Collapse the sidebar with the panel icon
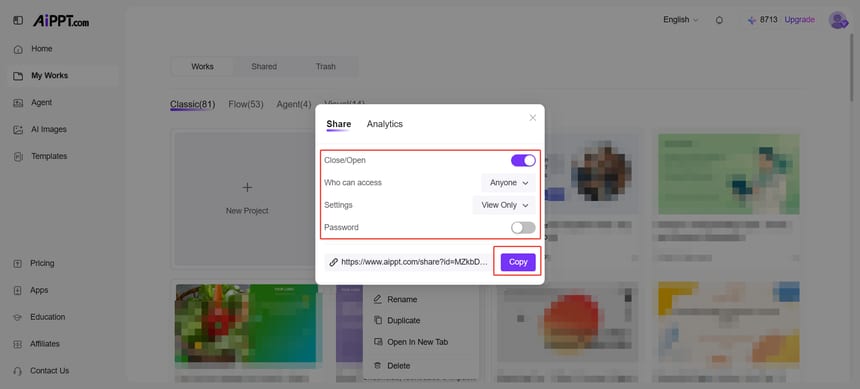860x389 pixels. pyautogui.click(x=18, y=20)
